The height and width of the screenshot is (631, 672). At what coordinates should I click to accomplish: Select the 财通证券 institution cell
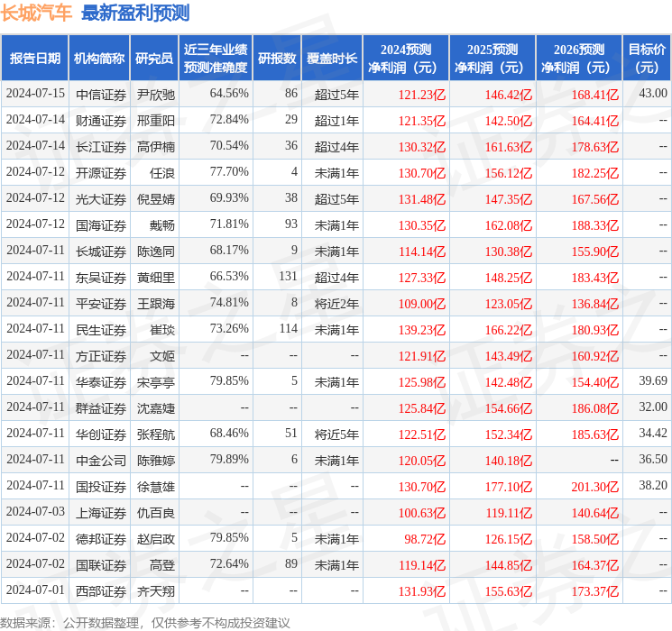click(x=101, y=121)
